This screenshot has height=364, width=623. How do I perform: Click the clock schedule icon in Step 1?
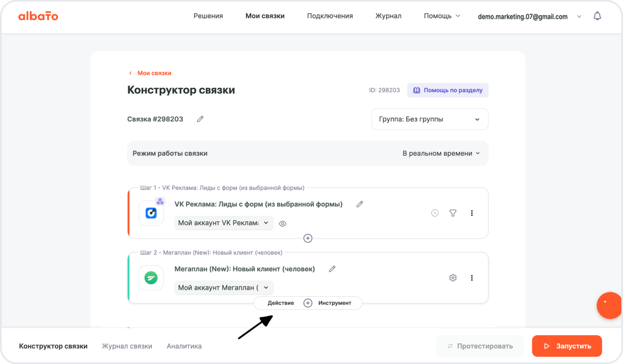[435, 213]
